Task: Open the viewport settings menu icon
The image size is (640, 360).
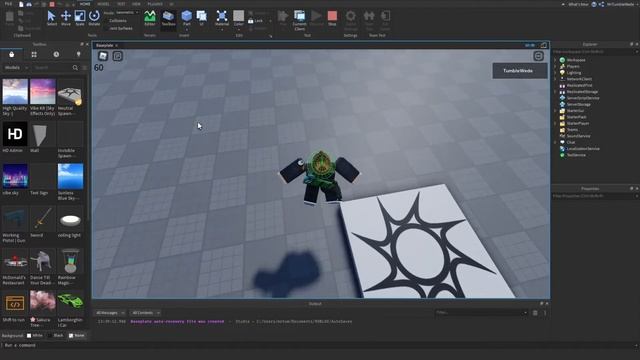Action: click(538, 56)
